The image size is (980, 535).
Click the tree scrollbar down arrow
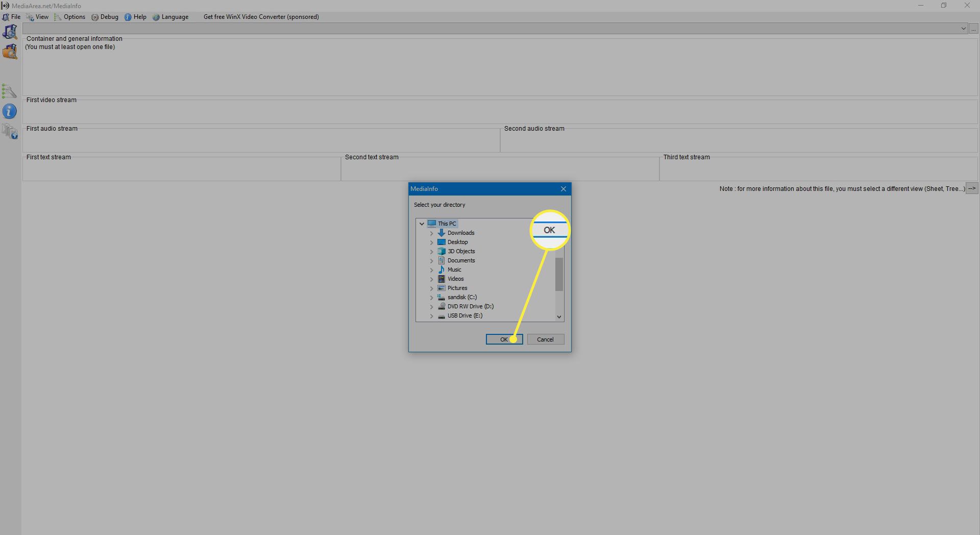tap(559, 317)
